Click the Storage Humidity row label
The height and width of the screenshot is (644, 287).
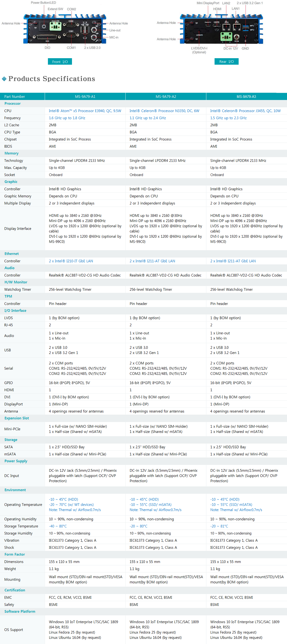pos(19,533)
